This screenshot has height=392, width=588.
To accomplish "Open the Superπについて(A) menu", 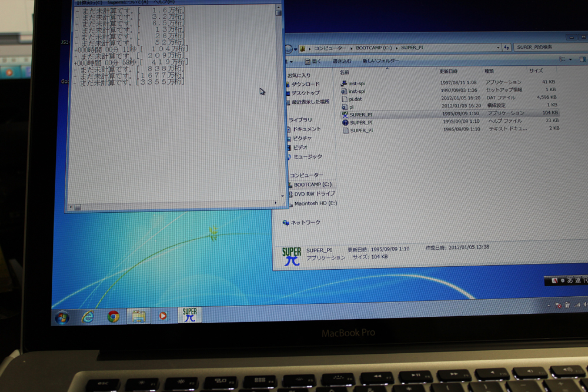I will 128,2.
